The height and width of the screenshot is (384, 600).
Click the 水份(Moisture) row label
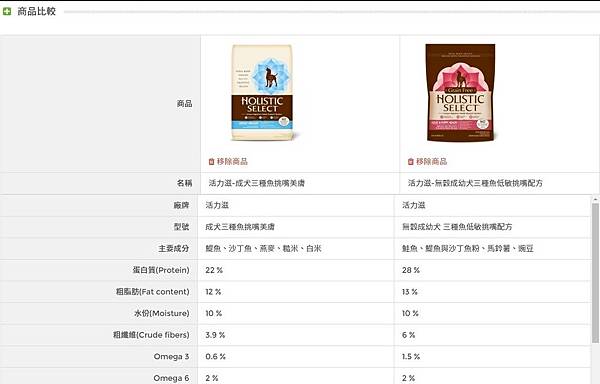coord(161,313)
